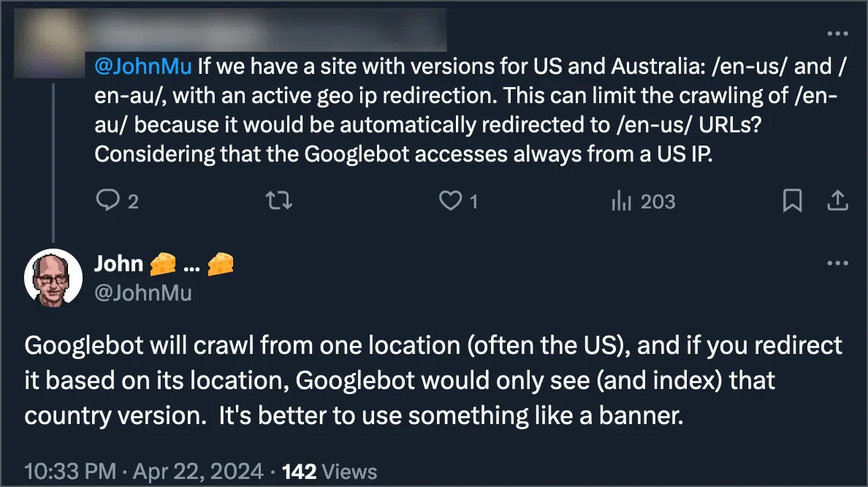
Task: Share the tweet using the share icon
Action: pyautogui.click(x=837, y=201)
